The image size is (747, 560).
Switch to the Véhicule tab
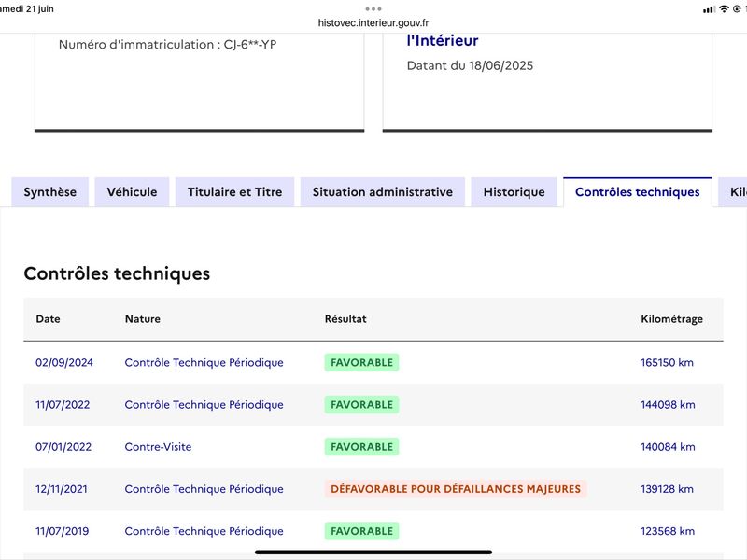132,192
